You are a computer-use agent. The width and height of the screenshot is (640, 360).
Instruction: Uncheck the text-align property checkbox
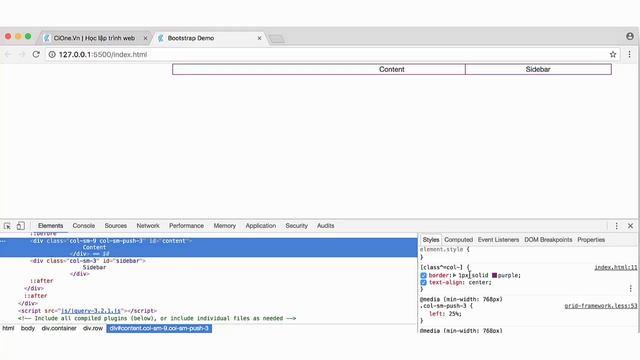[x=423, y=282]
